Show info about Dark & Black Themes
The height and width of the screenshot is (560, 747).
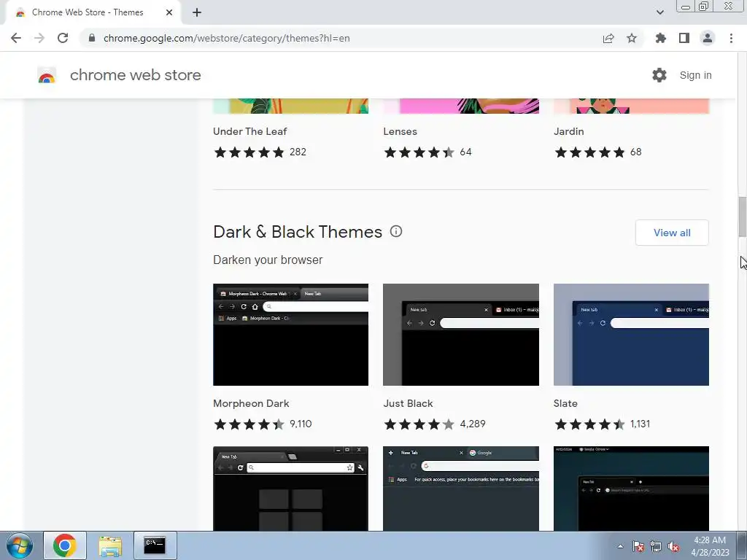point(396,231)
